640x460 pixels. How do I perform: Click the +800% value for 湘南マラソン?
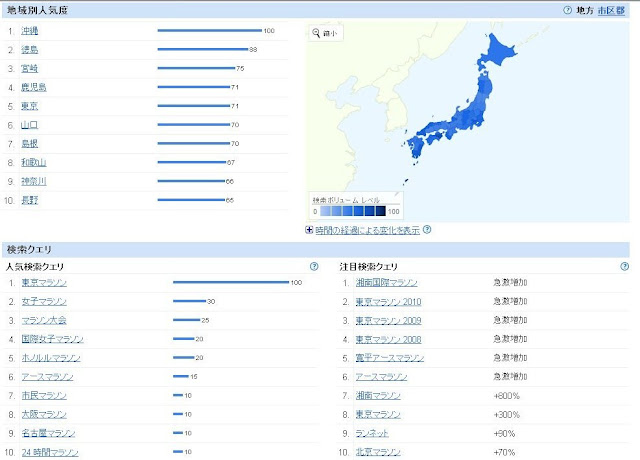(x=507, y=396)
